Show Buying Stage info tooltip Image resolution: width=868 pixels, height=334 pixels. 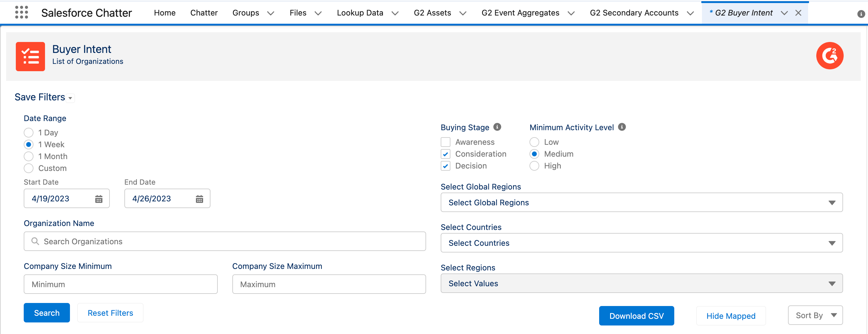(497, 127)
